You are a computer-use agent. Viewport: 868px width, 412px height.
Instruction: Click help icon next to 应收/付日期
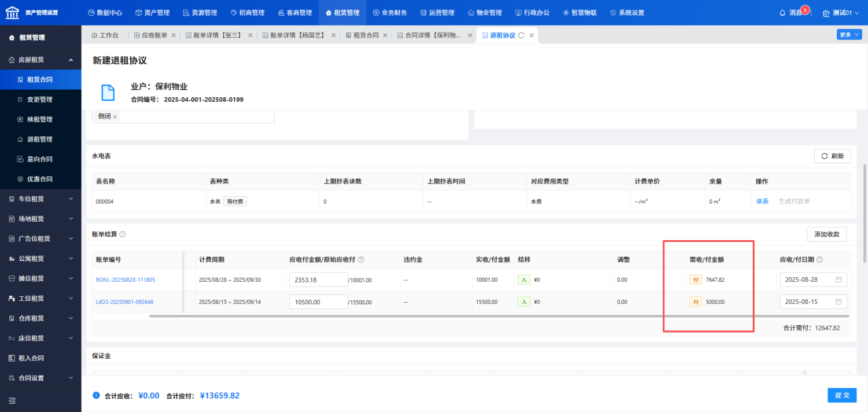point(820,260)
